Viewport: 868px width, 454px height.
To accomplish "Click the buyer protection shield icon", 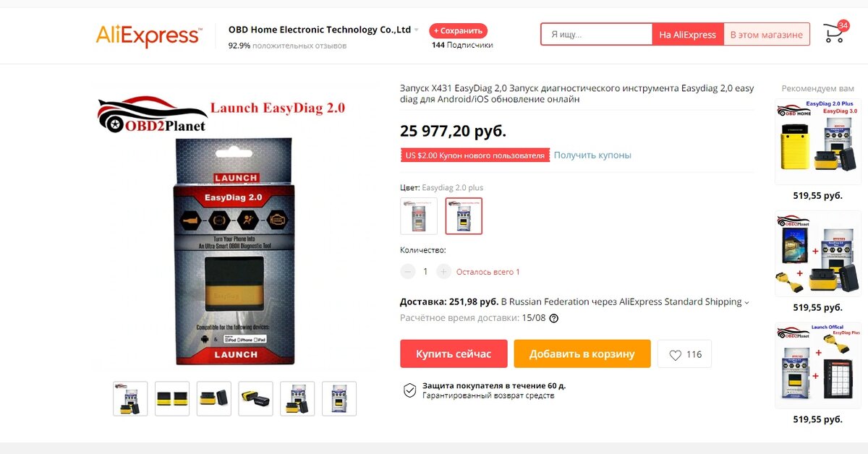I will [x=409, y=390].
